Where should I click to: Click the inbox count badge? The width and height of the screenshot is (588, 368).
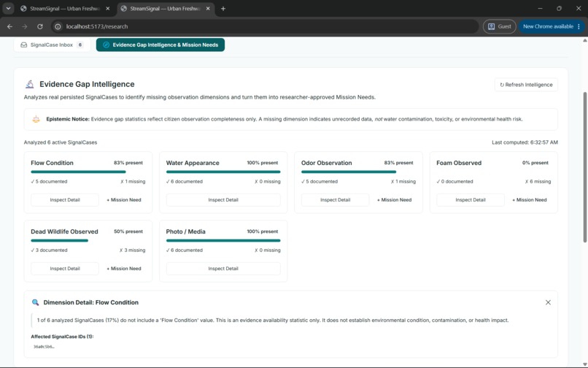(x=80, y=45)
